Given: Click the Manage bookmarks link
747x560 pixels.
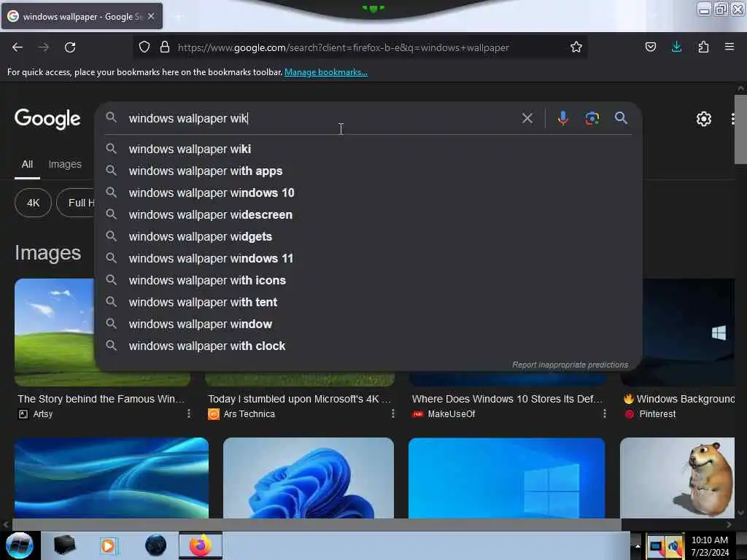Looking at the screenshot, I should coord(326,72).
